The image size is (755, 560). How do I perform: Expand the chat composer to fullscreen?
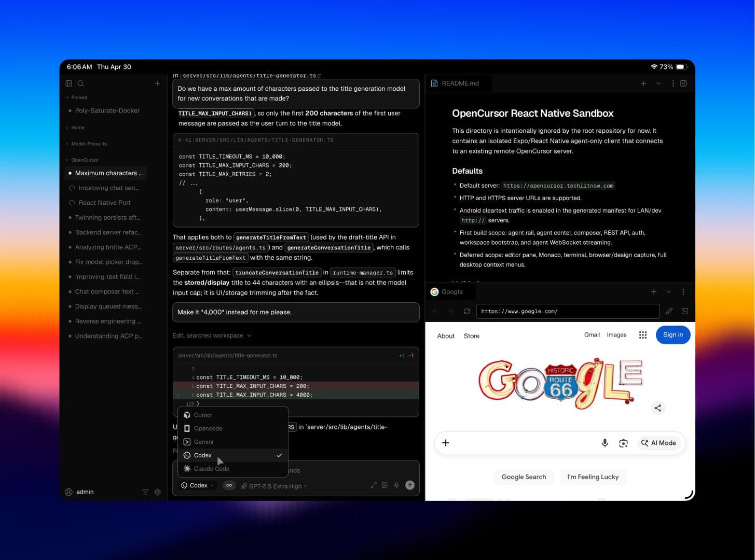click(374, 485)
